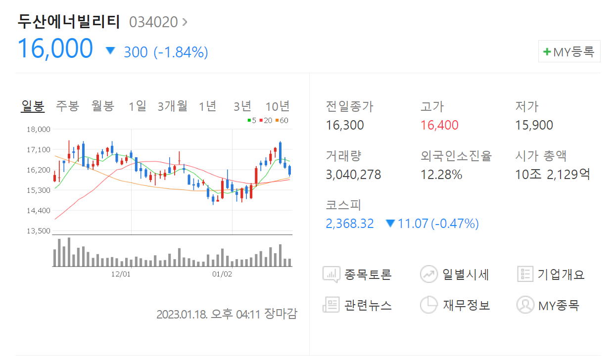Click the 고가 value 16,400
This screenshot has width=611, height=364.
439,125
